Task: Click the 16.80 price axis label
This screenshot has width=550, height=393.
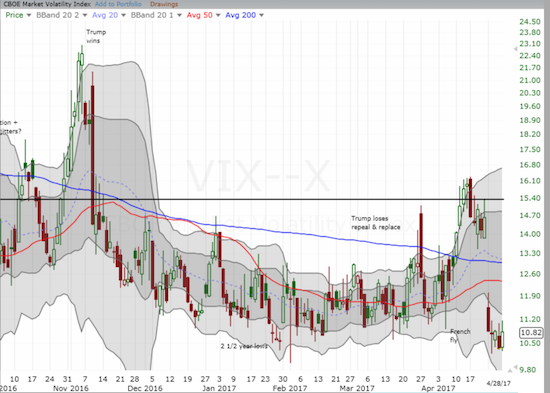Action: [x=530, y=165]
